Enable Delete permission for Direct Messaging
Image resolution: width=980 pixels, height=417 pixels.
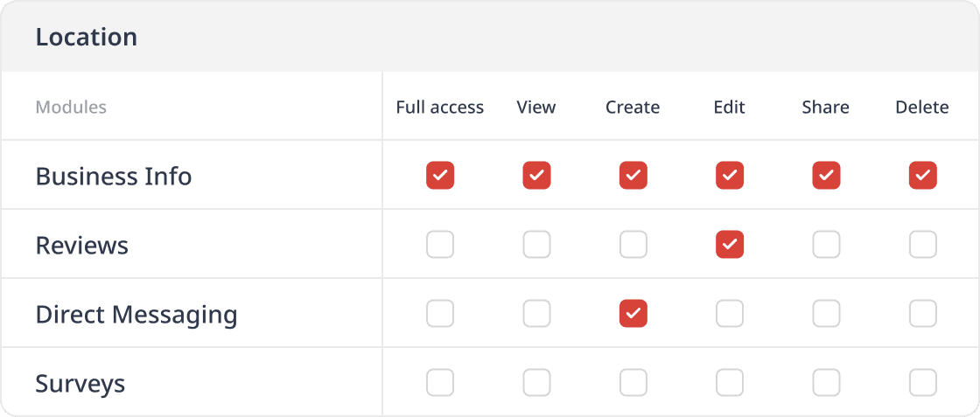pos(922,314)
